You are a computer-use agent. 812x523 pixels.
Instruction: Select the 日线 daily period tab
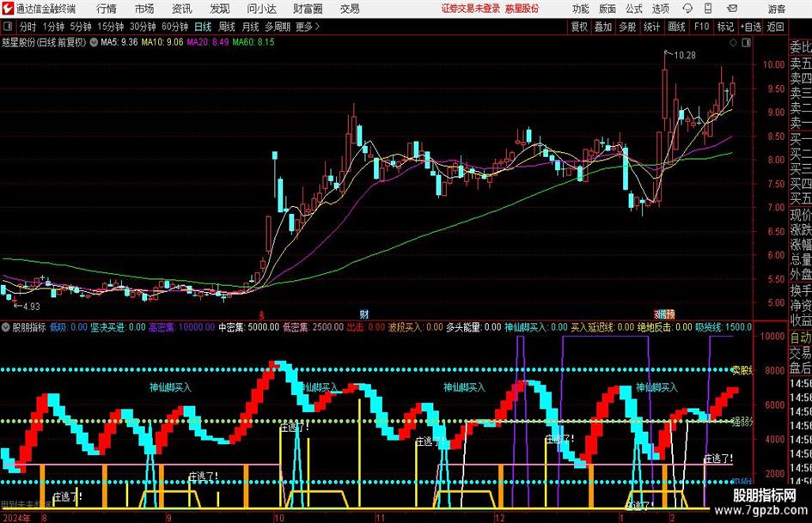(203, 27)
